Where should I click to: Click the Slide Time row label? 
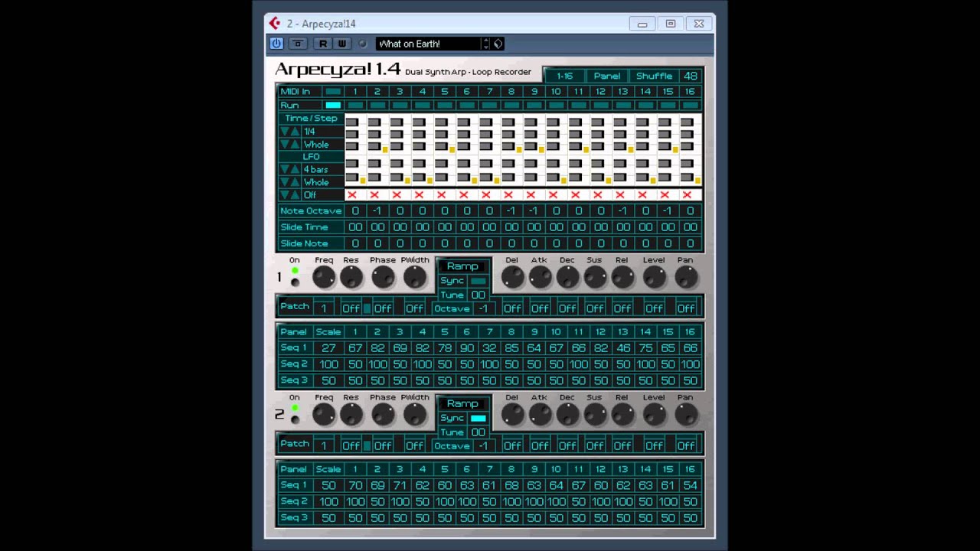pyautogui.click(x=310, y=227)
